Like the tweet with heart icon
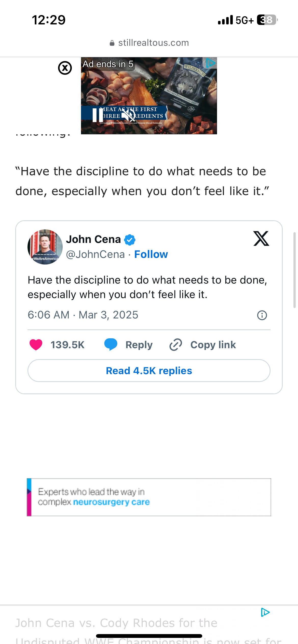 click(36, 345)
